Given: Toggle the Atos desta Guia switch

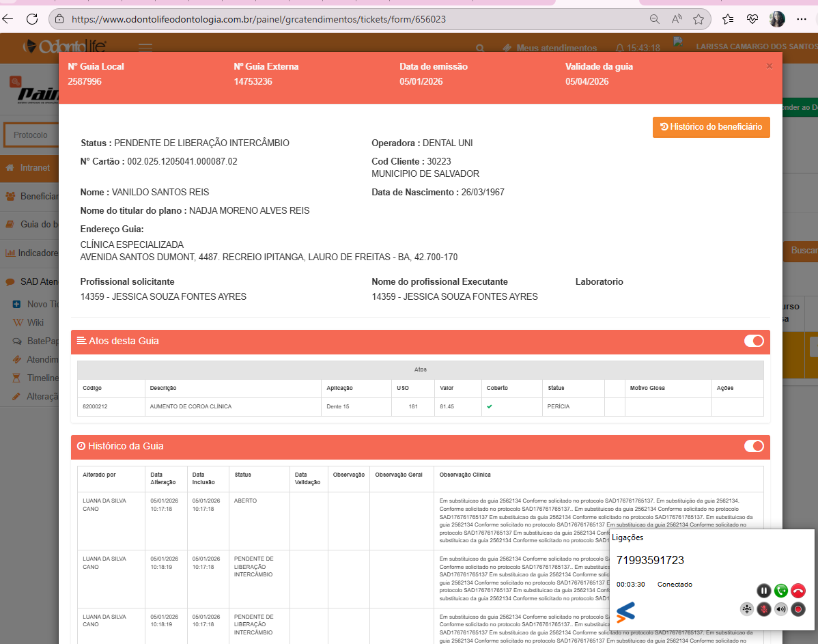Looking at the screenshot, I should pos(754,341).
